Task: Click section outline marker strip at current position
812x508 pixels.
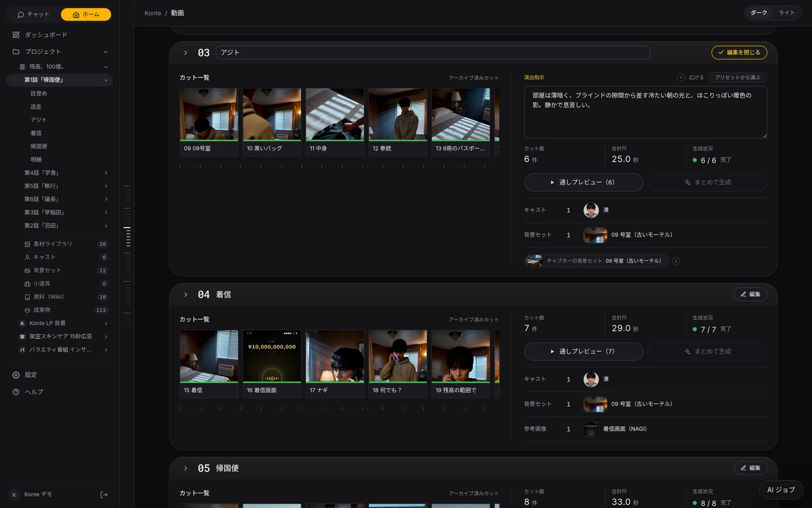Action: click(x=127, y=237)
